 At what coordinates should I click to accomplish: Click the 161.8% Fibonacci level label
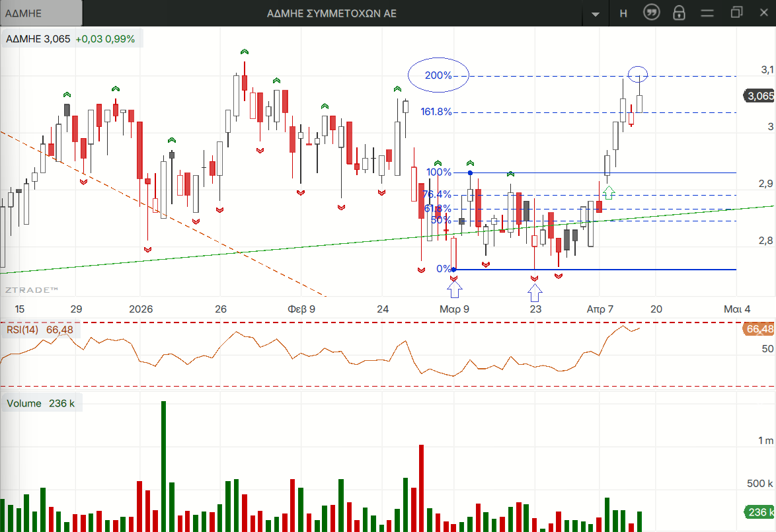coord(436,112)
